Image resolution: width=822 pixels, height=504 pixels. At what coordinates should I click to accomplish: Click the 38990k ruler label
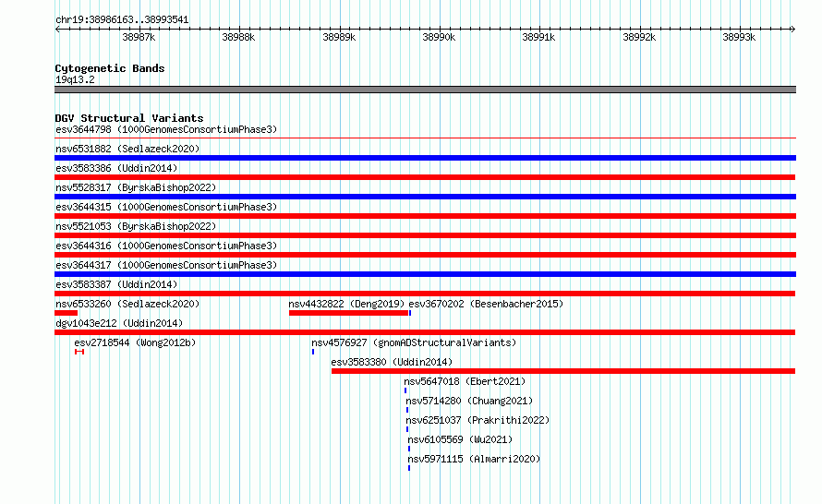(439, 37)
